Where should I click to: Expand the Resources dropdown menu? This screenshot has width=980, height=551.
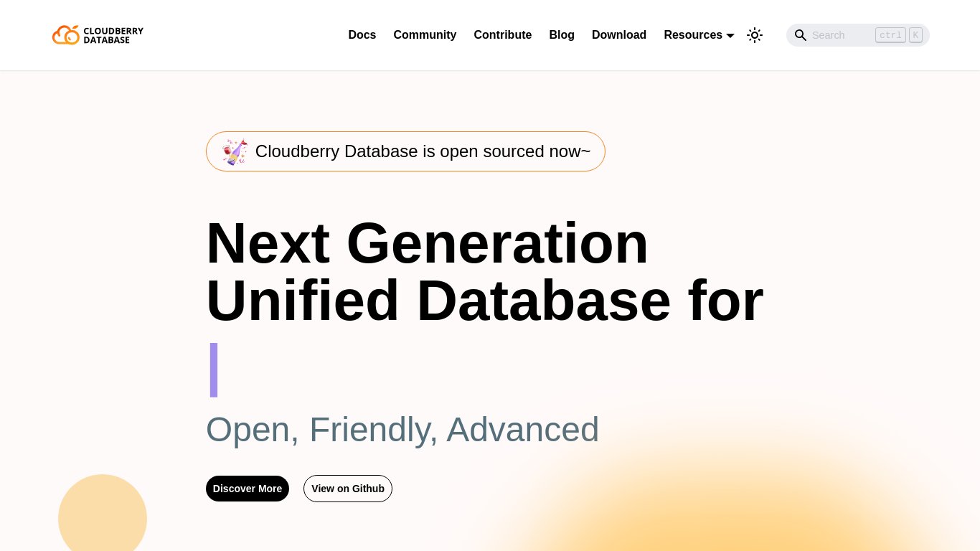pyautogui.click(x=699, y=35)
